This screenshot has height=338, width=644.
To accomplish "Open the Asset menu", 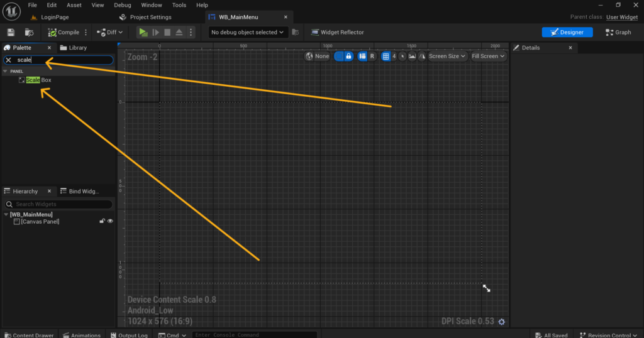I will tap(74, 5).
